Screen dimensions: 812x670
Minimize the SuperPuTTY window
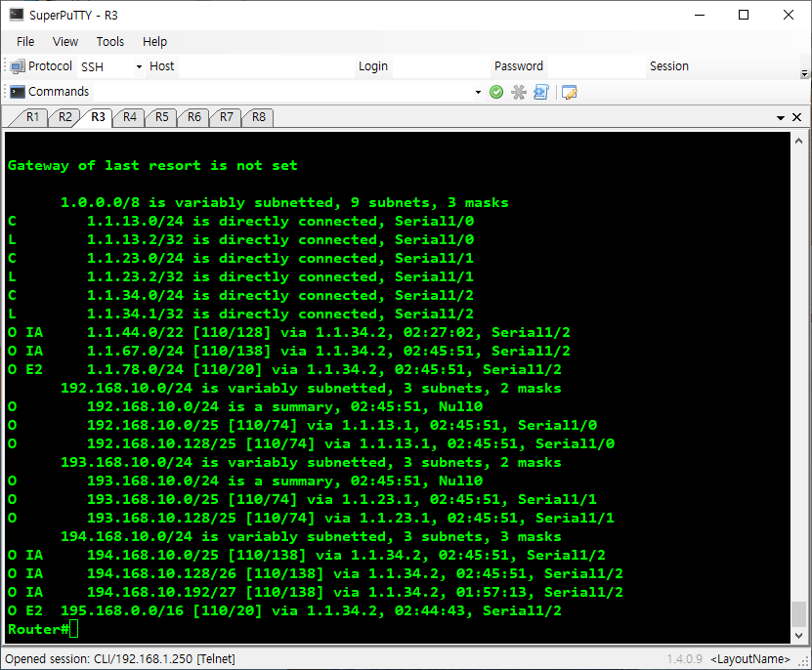point(700,15)
